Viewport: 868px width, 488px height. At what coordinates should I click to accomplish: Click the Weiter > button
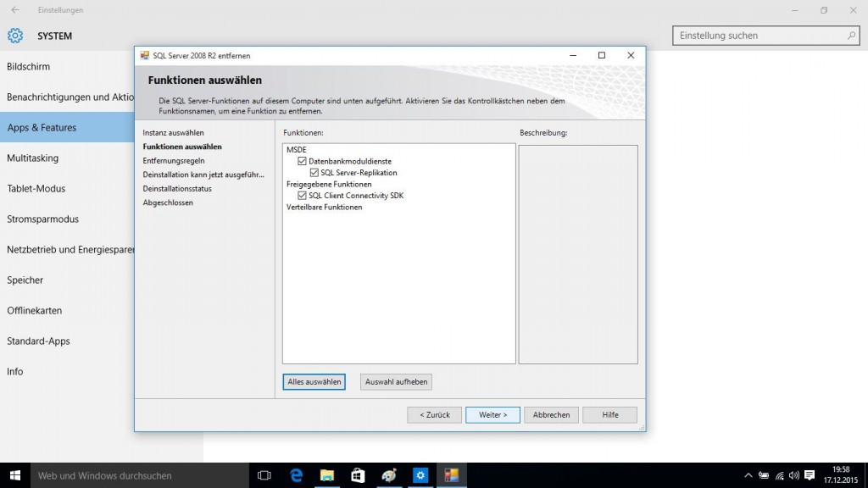(492, 415)
